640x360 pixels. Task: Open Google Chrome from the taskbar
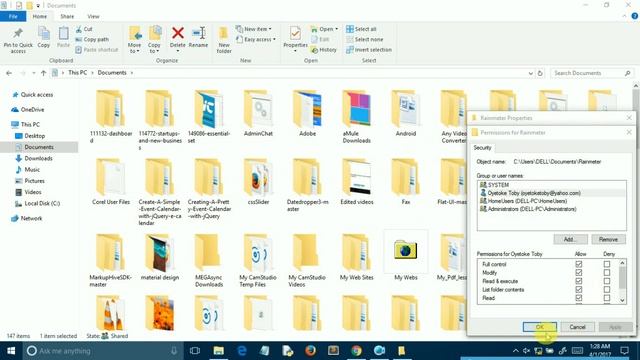356,351
